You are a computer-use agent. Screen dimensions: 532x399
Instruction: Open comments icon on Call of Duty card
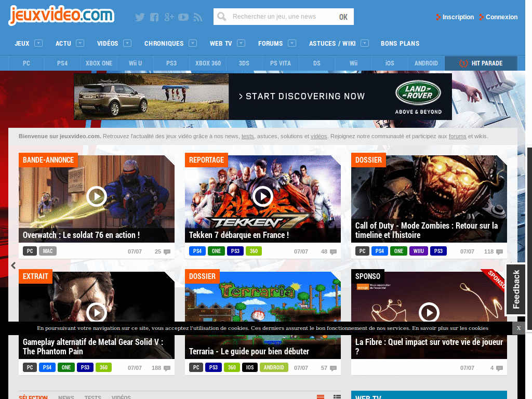pyautogui.click(x=499, y=252)
